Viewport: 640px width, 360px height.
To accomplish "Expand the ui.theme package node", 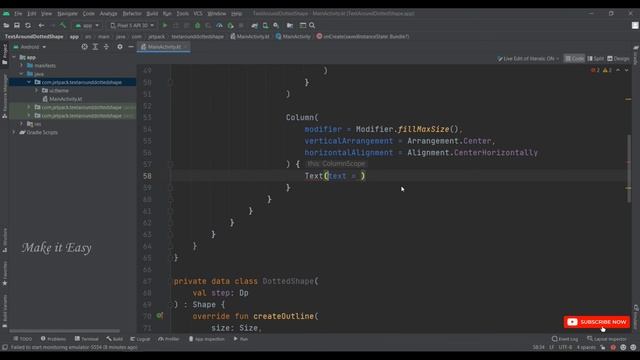I will click(x=36, y=90).
